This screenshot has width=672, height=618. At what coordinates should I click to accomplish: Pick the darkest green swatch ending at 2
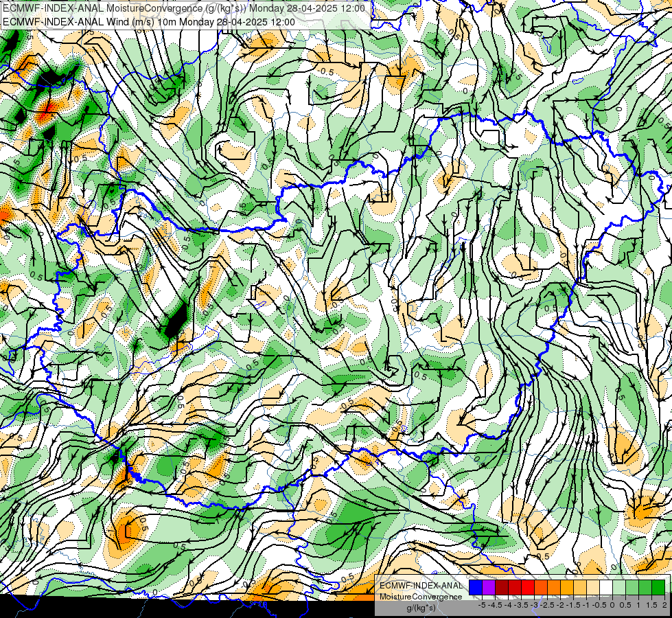[x=658, y=587]
